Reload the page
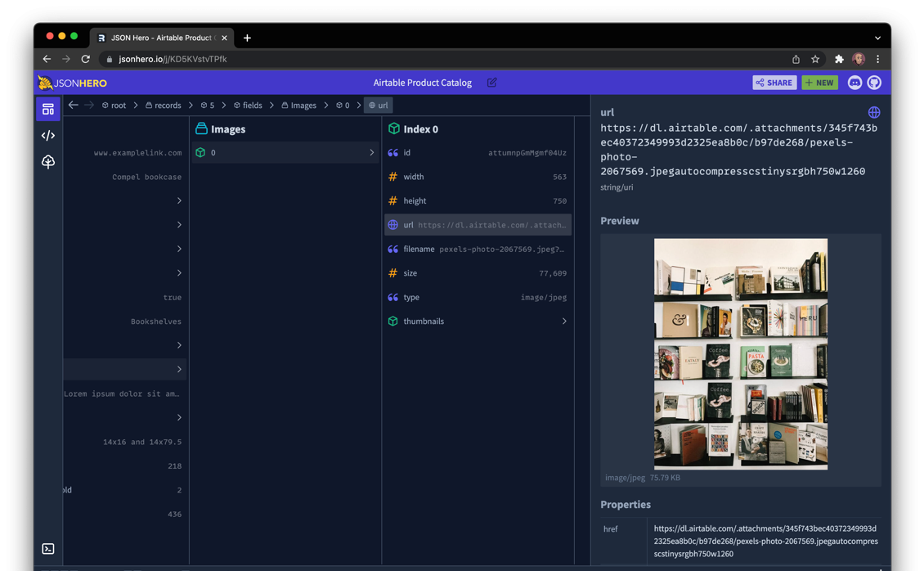 (x=85, y=59)
